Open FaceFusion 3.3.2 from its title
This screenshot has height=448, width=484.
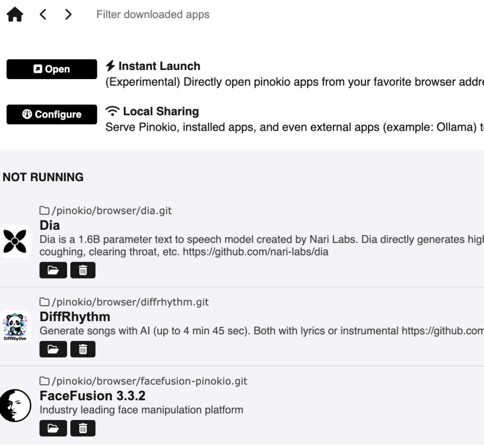pyautogui.click(x=93, y=396)
